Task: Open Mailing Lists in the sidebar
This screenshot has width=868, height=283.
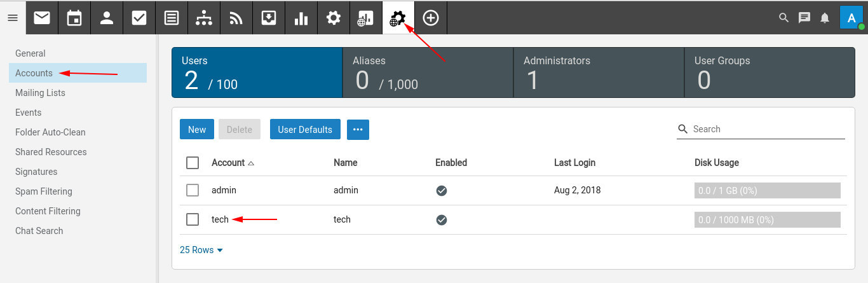Action: pos(40,93)
